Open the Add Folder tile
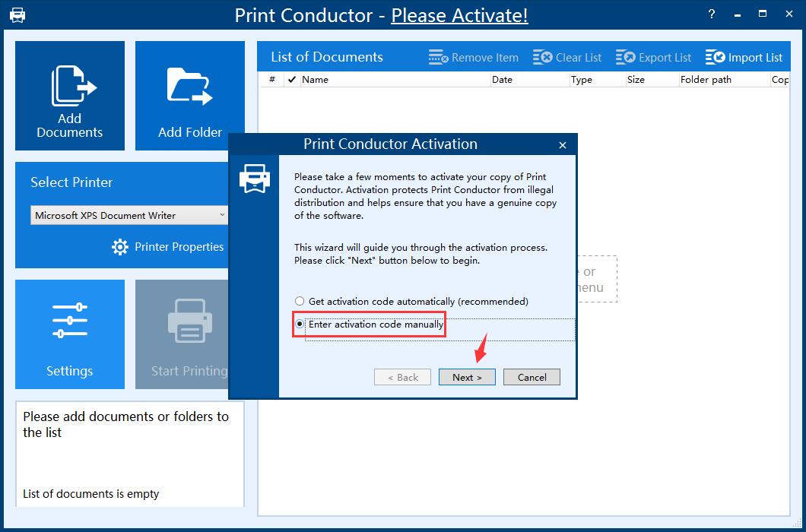This screenshot has width=806, height=532. pyautogui.click(x=189, y=96)
